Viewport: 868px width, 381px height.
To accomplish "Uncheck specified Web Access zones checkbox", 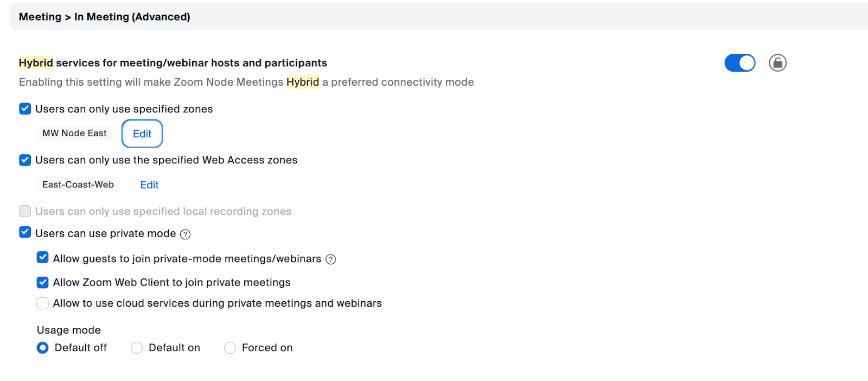I will click(25, 160).
